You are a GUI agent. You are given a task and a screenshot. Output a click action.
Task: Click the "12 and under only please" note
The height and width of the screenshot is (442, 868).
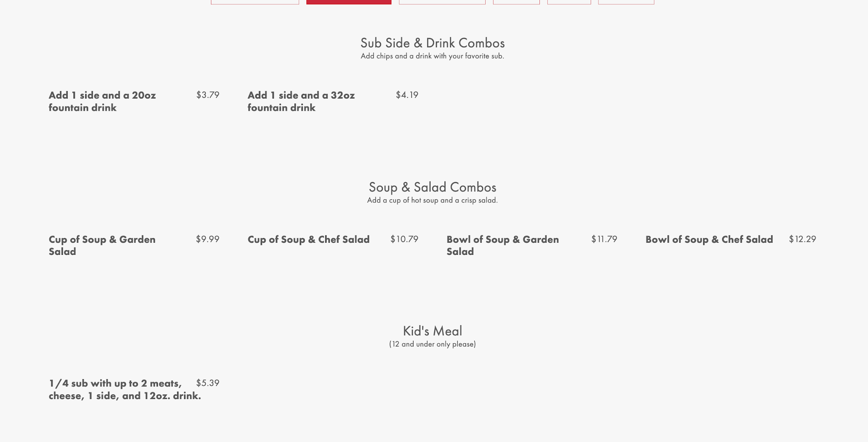[433, 344]
